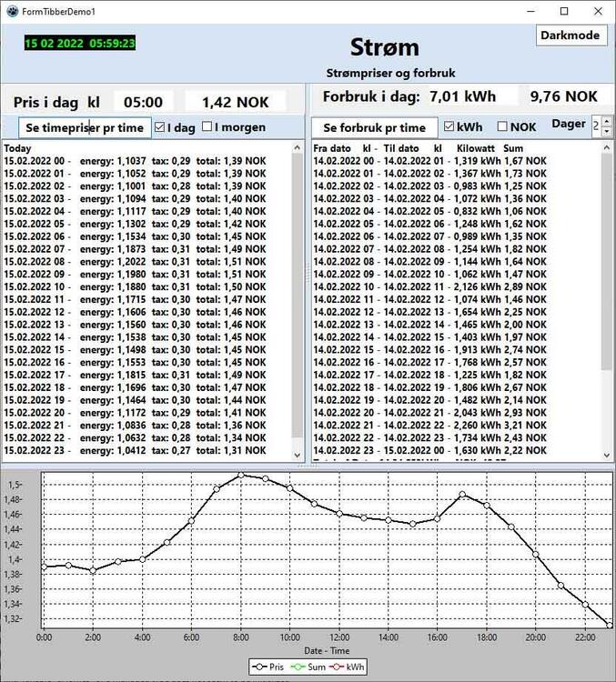Screen dimensions: 616x682
Task: Uncheck the 'I dag' checkbox
Action: pos(160,127)
